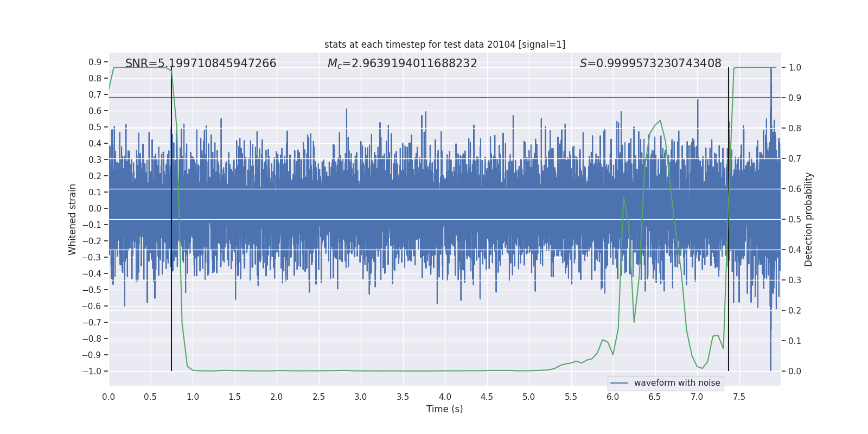
Task: Click the −1.0 tick on the Whitened strain axis
Action: click(92, 372)
